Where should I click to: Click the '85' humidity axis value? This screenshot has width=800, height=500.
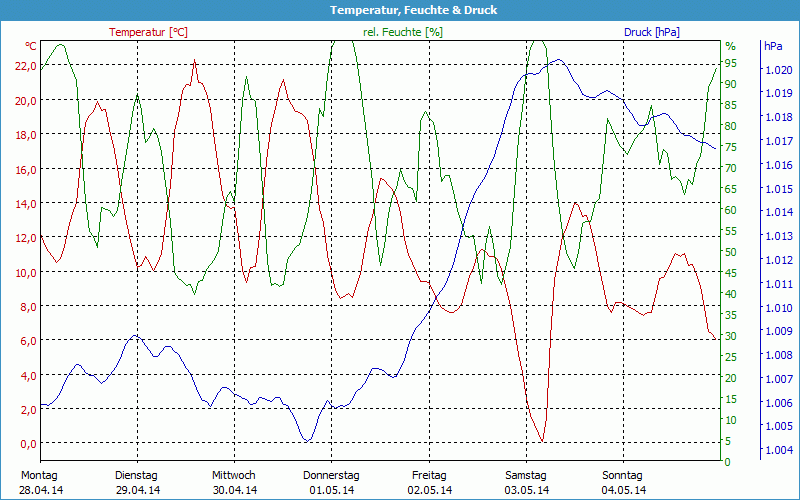click(731, 105)
